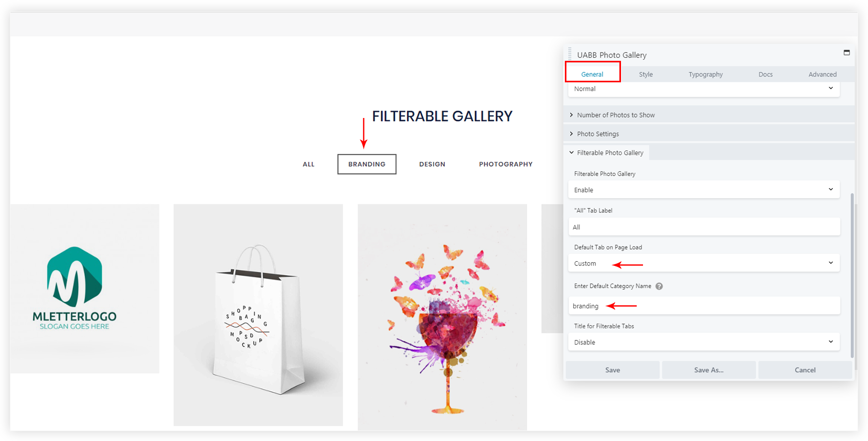Maximize the UABB Photo Gallery settings panel
The image size is (868, 441).
[x=846, y=53]
